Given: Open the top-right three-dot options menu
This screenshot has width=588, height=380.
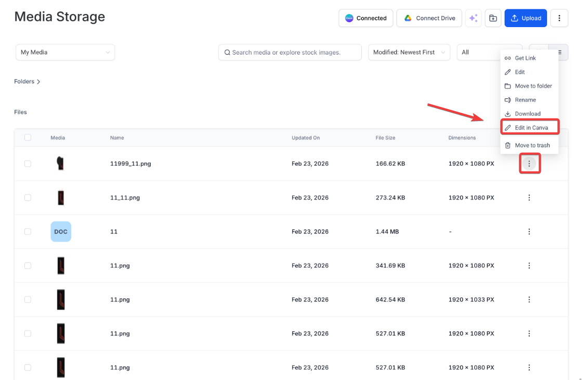Looking at the screenshot, I should pos(559,18).
